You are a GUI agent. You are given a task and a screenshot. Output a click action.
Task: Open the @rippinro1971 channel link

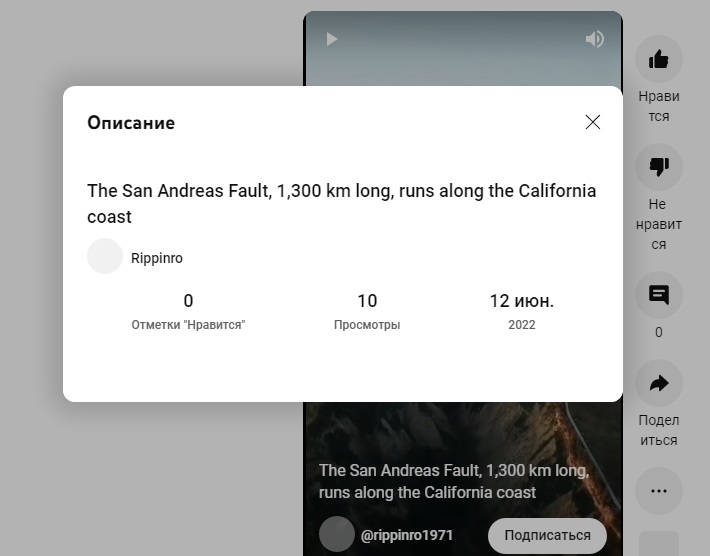[x=407, y=535]
